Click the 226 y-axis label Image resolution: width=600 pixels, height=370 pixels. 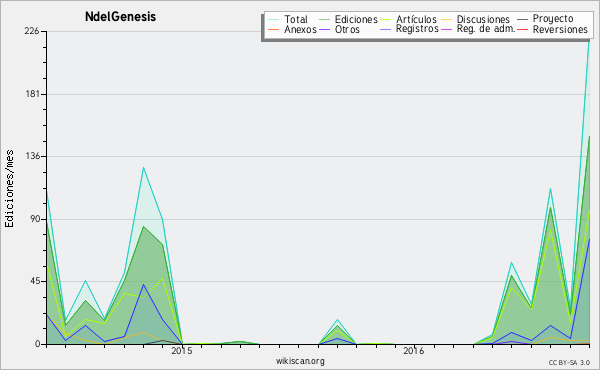pyautogui.click(x=32, y=31)
